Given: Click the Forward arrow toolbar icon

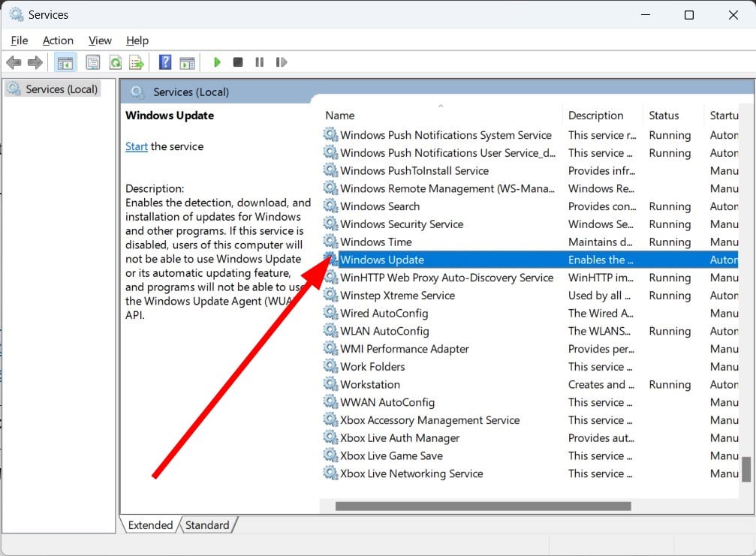Looking at the screenshot, I should (x=35, y=62).
